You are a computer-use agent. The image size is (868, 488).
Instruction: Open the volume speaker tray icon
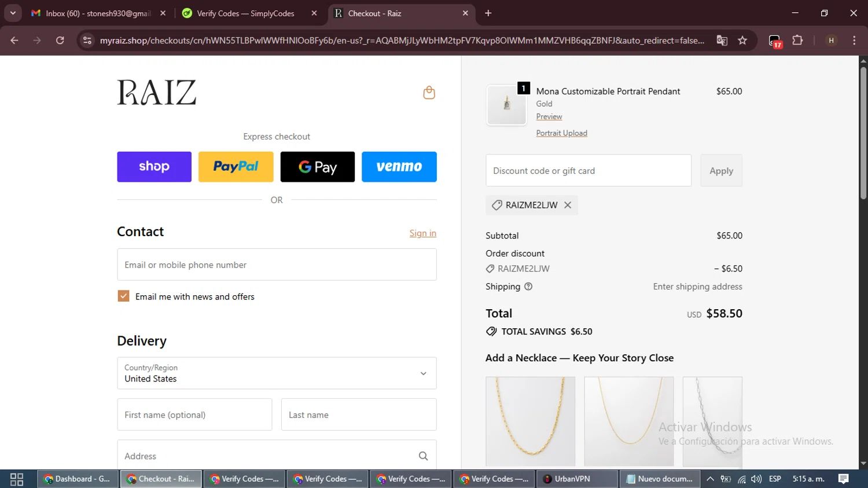(756, 479)
